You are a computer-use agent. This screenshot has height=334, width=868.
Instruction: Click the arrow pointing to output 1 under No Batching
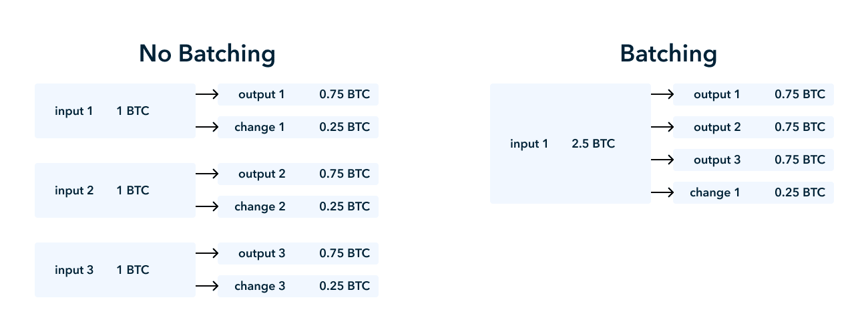207,95
